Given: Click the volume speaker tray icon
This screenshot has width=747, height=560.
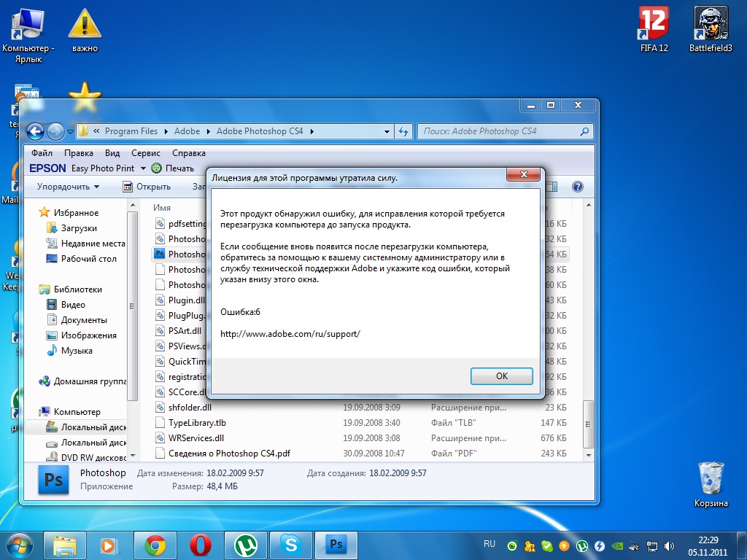Looking at the screenshot, I should tap(670, 546).
